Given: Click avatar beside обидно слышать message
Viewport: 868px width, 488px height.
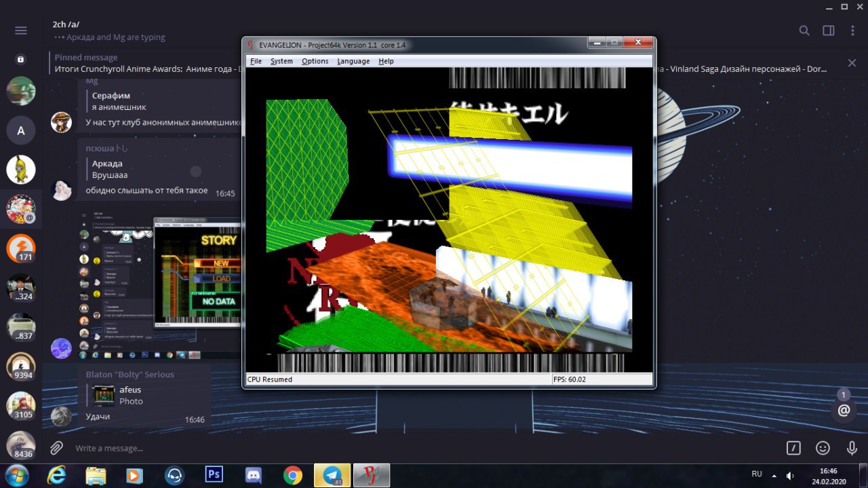Looking at the screenshot, I should point(61,190).
